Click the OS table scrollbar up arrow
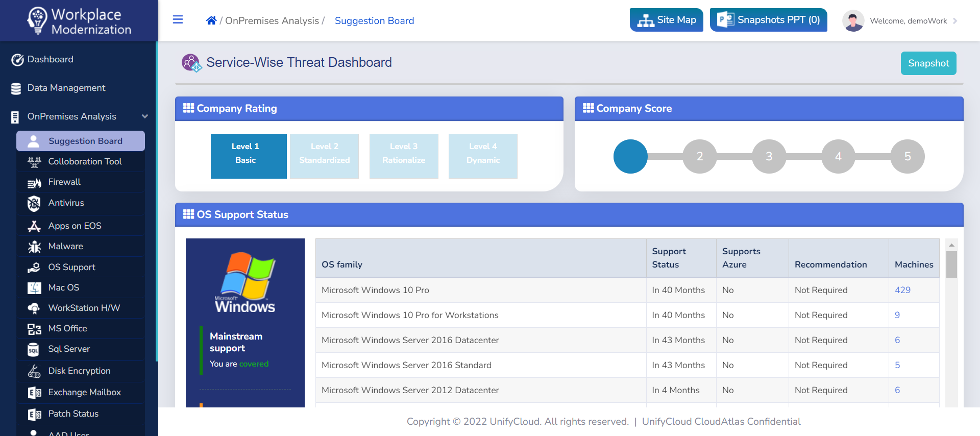The image size is (980, 436). [x=951, y=245]
